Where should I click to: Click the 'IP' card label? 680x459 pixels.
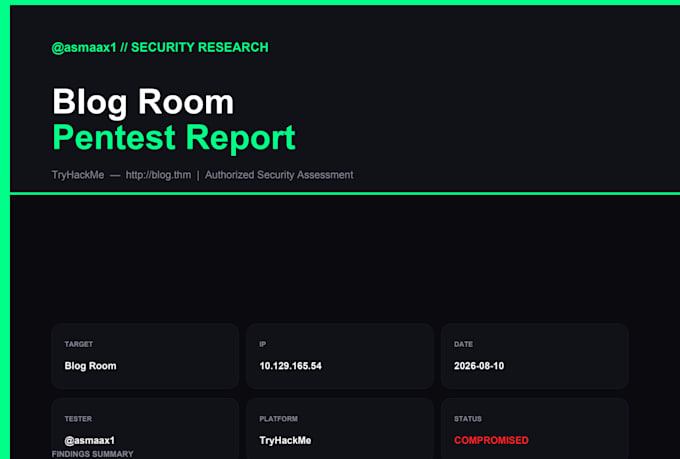[x=263, y=344]
